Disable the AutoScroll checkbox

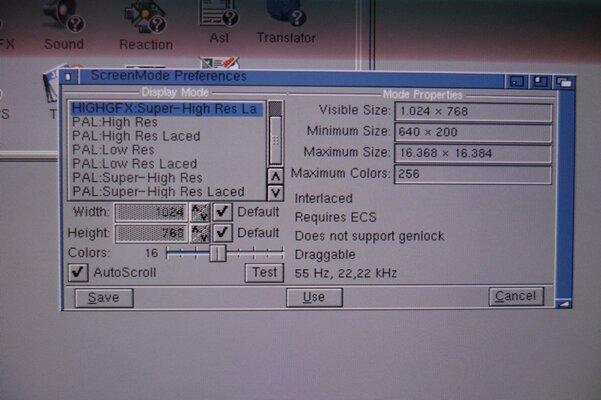[x=78, y=272]
